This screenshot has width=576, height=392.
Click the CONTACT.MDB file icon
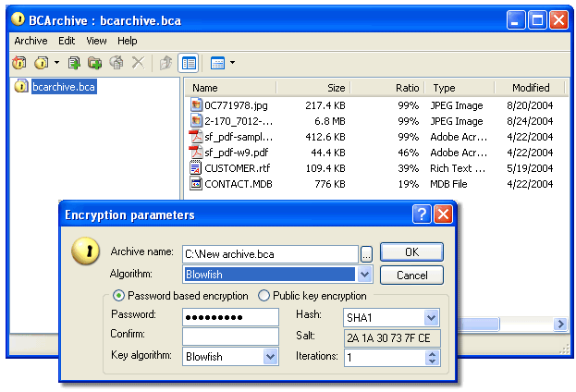point(196,183)
